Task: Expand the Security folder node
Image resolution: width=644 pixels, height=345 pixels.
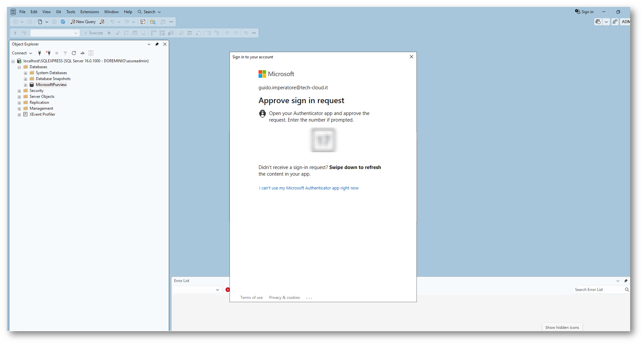Action: [19, 91]
